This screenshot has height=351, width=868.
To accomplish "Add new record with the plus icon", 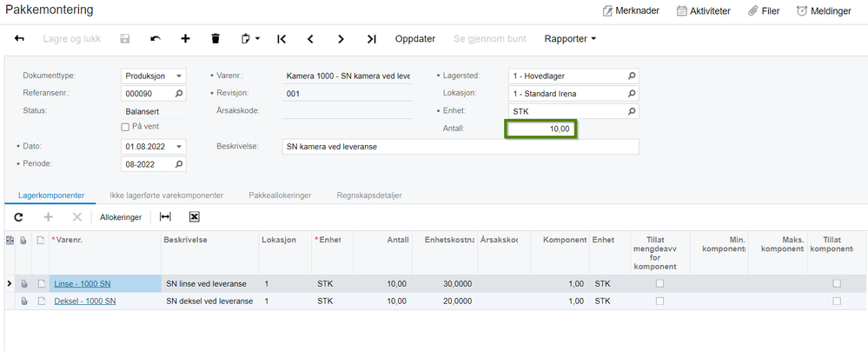I will 185,39.
